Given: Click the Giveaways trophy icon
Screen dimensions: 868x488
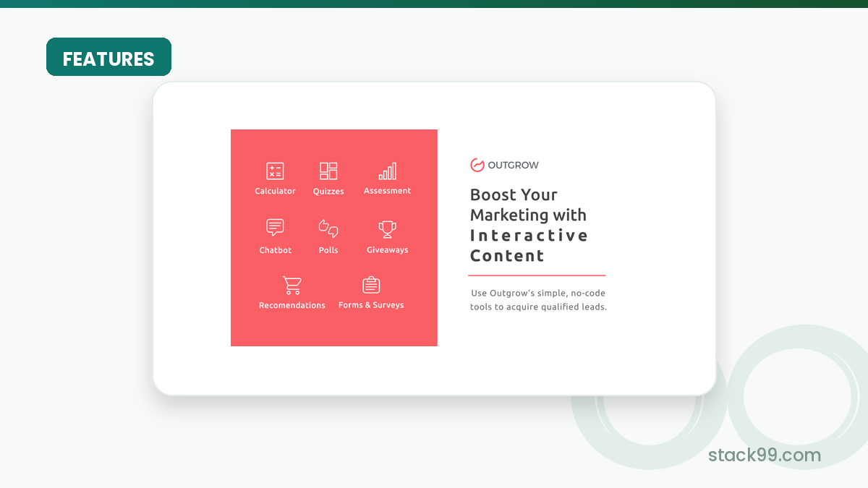Looking at the screenshot, I should [x=387, y=229].
